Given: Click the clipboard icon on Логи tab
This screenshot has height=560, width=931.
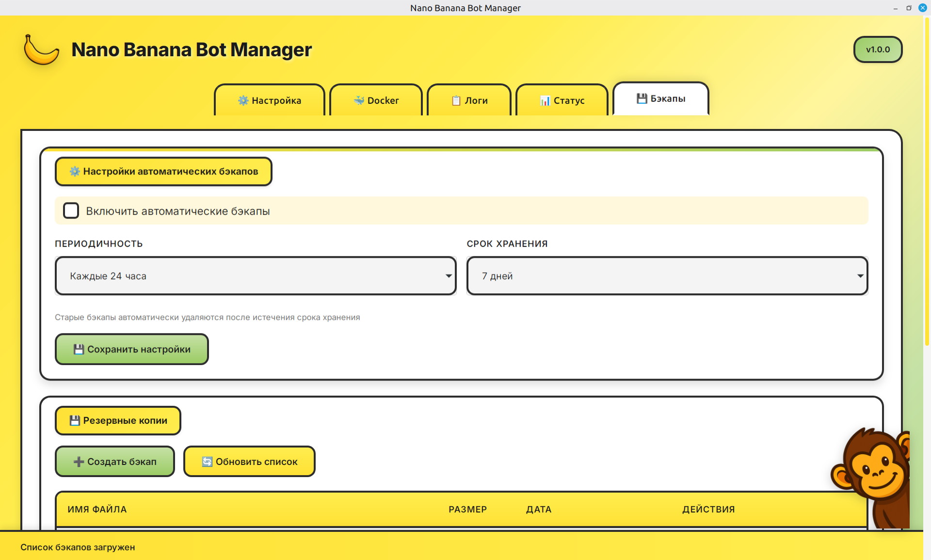Looking at the screenshot, I should coord(455,100).
